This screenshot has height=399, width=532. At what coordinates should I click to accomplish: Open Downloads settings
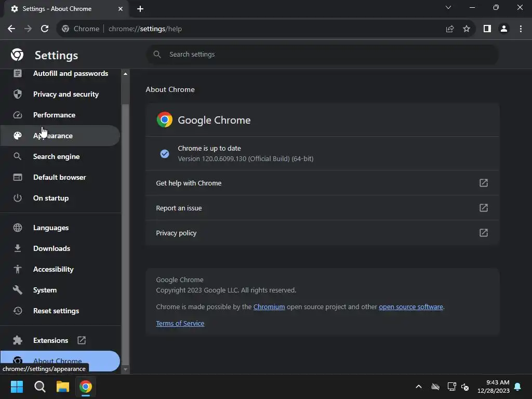click(60, 248)
